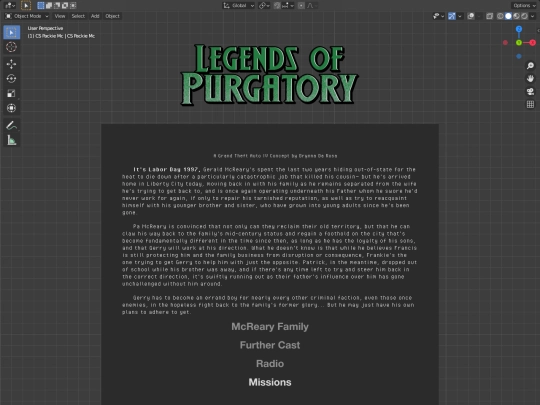Expand the shading options arrow
Screen dimensions: 540x405
click(532, 16)
